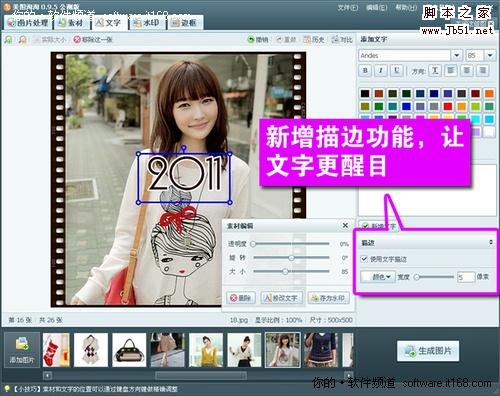
Task: Open the stroke 颜色 dropdown
Action: coord(378,277)
